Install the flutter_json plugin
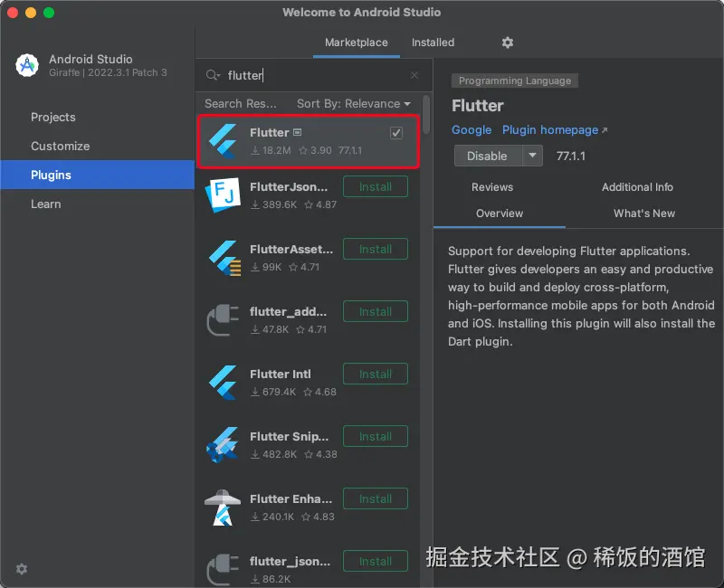724x588 pixels. pyautogui.click(x=376, y=561)
